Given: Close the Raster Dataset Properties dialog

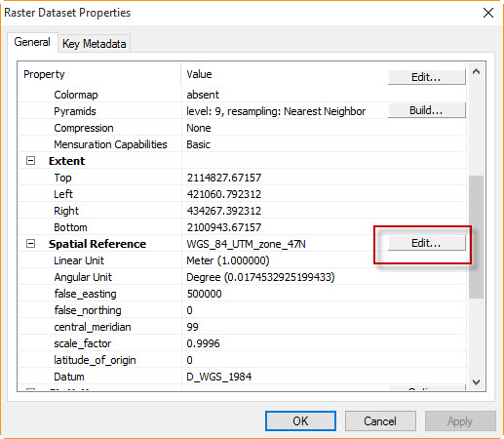Looking at the screenshot, I should (488, 13).
